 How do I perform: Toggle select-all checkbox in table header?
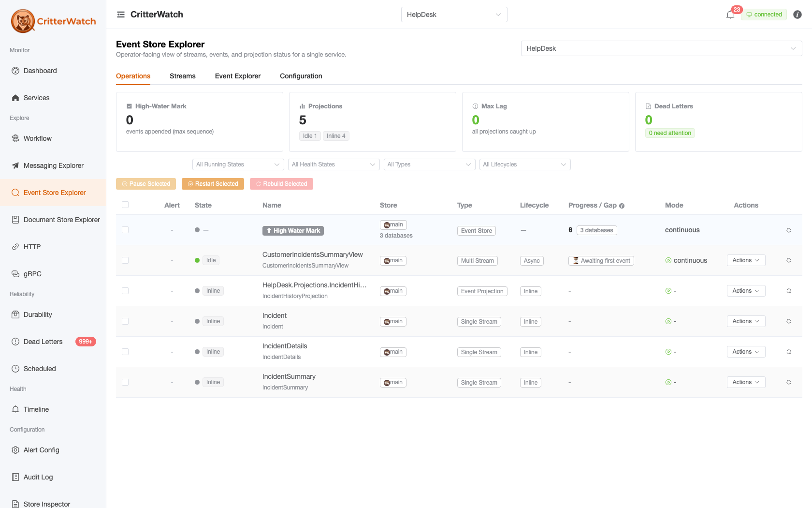tap(125, 205)
